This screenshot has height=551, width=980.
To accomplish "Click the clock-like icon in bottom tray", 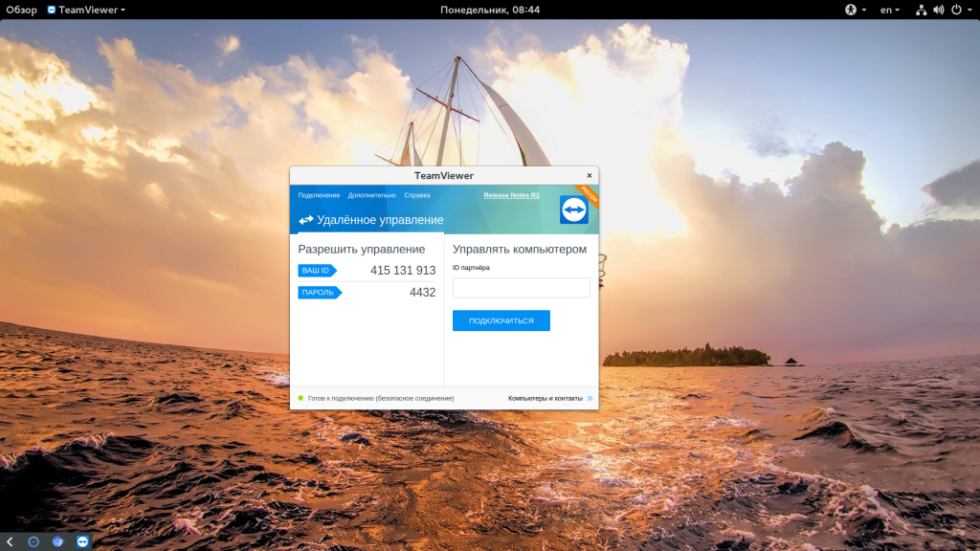I will [33, 541].
